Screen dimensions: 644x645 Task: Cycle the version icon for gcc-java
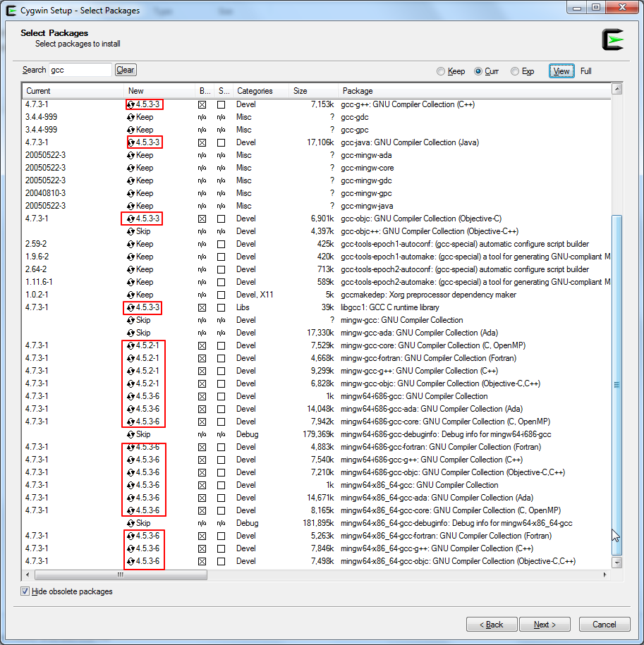131,142
